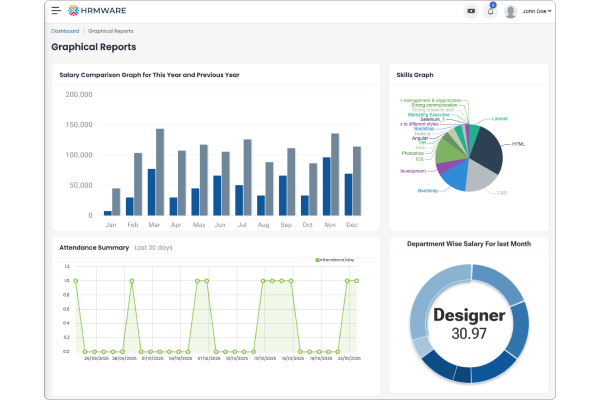Image resolution: width=600 pixels, height=400 pixels.
Task: Click the Designer label in donut center
Action: point(467,315)
